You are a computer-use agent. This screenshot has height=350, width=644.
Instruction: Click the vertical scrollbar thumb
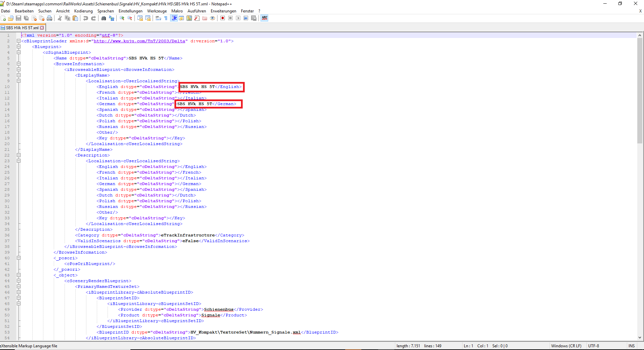tap(640, 91)
